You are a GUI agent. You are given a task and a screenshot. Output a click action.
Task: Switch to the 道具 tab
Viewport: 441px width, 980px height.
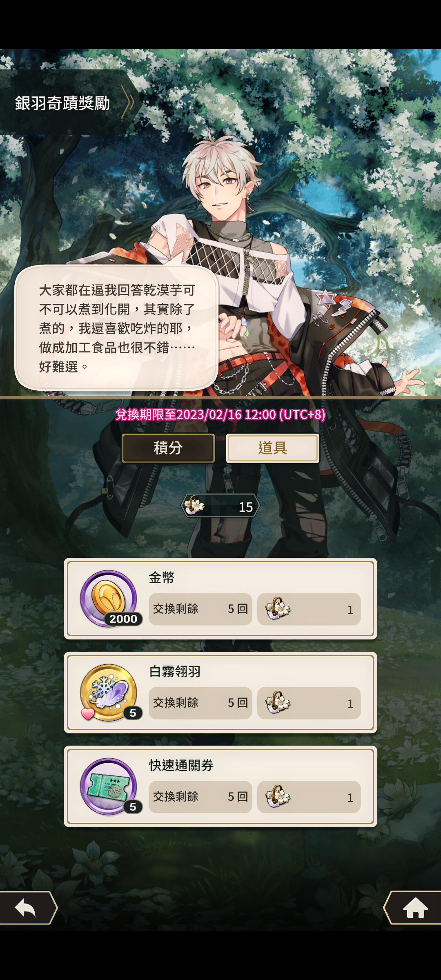[273, 448]
